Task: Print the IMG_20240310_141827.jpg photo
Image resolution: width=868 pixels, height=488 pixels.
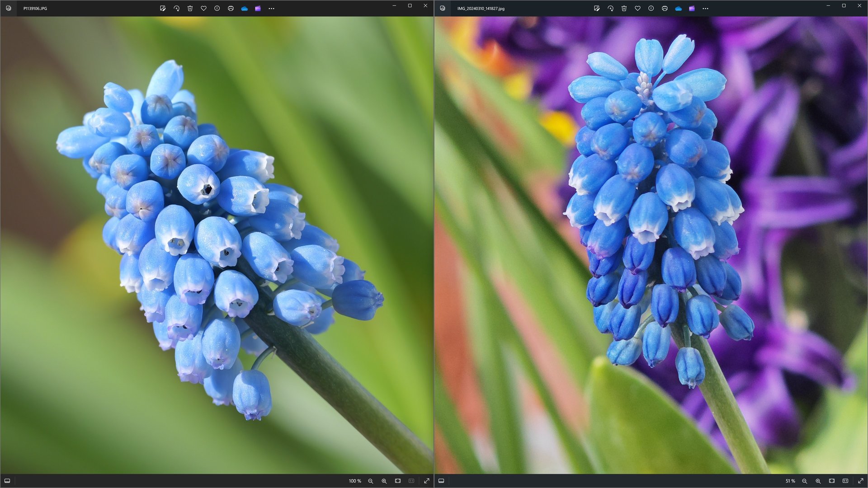Action: tap(665, 8)
